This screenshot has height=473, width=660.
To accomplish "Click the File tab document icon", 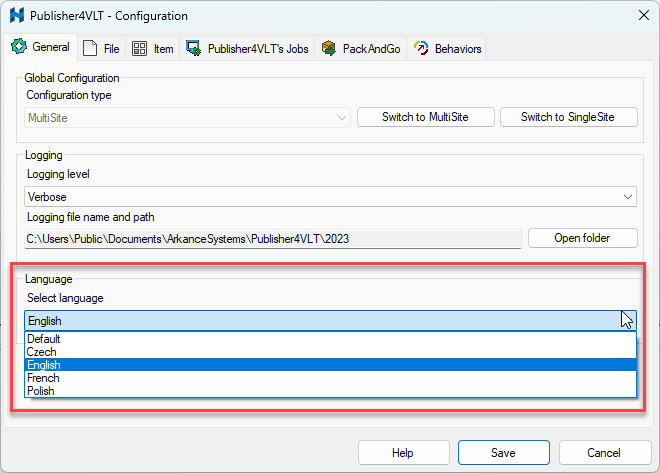I will (x=90, y=48).
